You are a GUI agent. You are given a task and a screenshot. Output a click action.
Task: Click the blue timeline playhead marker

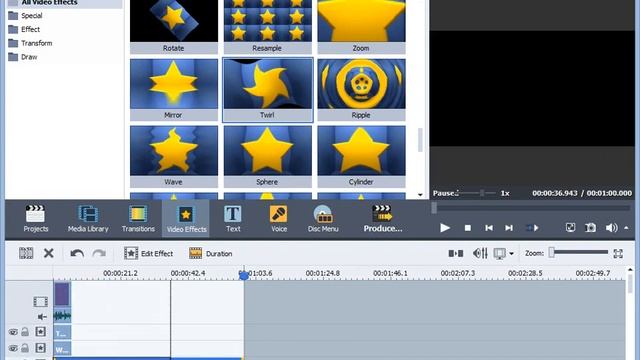tap(244, 275)
